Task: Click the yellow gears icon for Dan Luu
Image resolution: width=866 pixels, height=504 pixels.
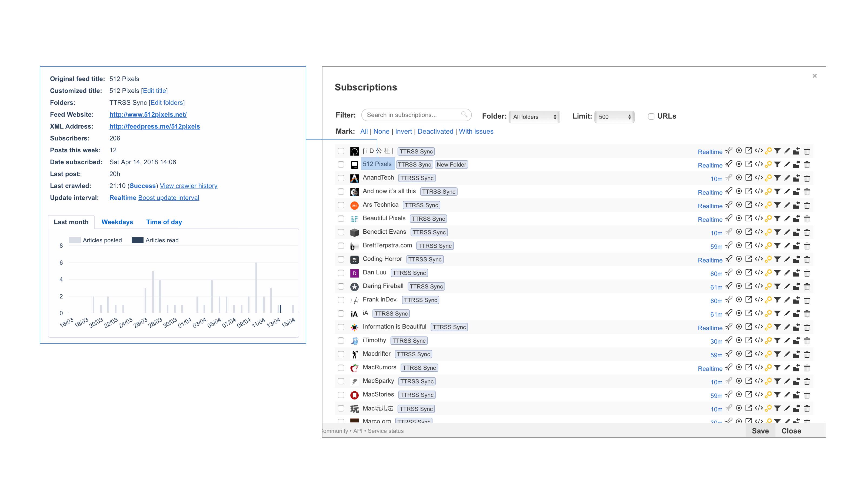Action: [x=768, y=273]
